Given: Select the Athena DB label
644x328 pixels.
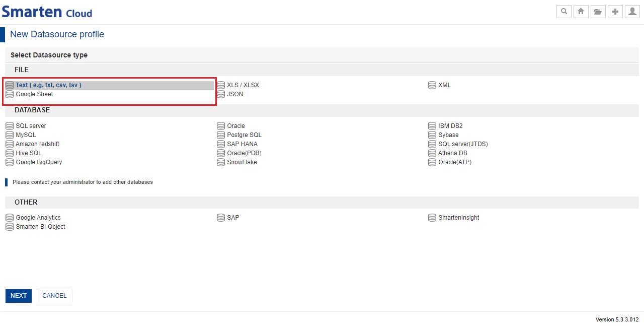Looking at the screenshot, I should (x=453, y=153).
